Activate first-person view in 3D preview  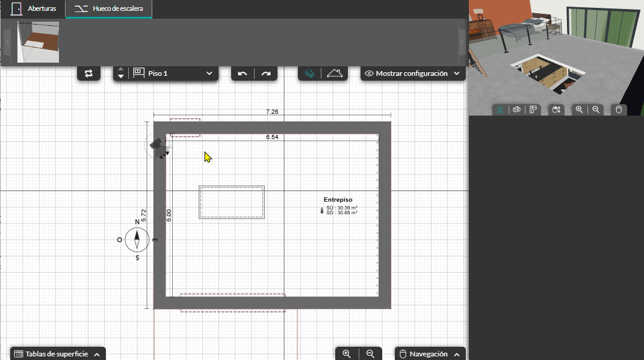[500, 110]
